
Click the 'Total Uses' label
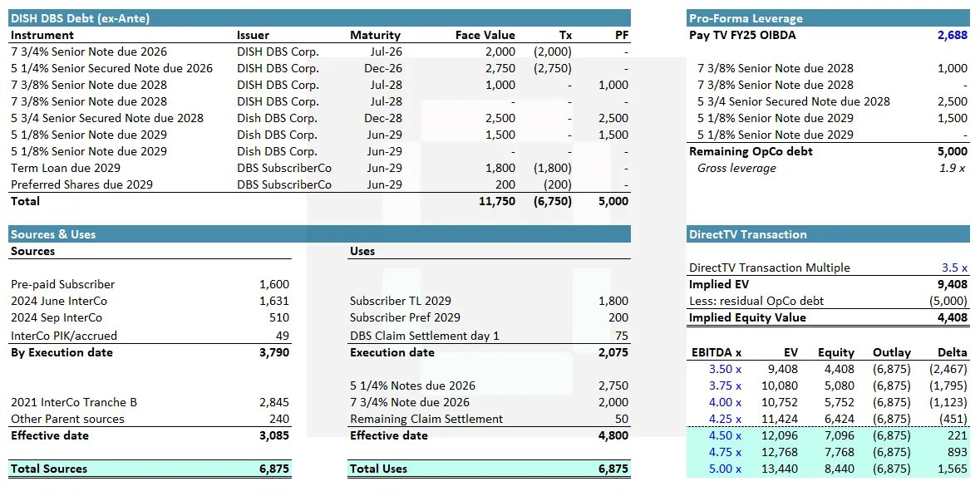point(378,469)
